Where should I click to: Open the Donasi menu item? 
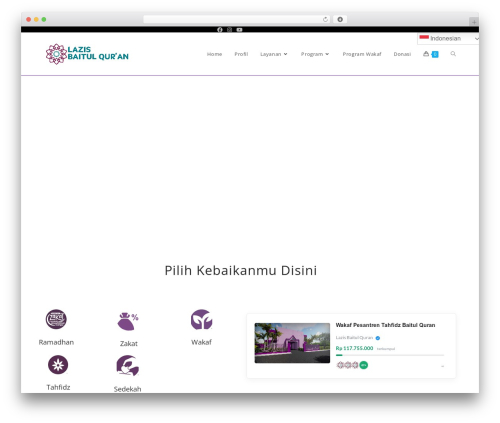402,54
